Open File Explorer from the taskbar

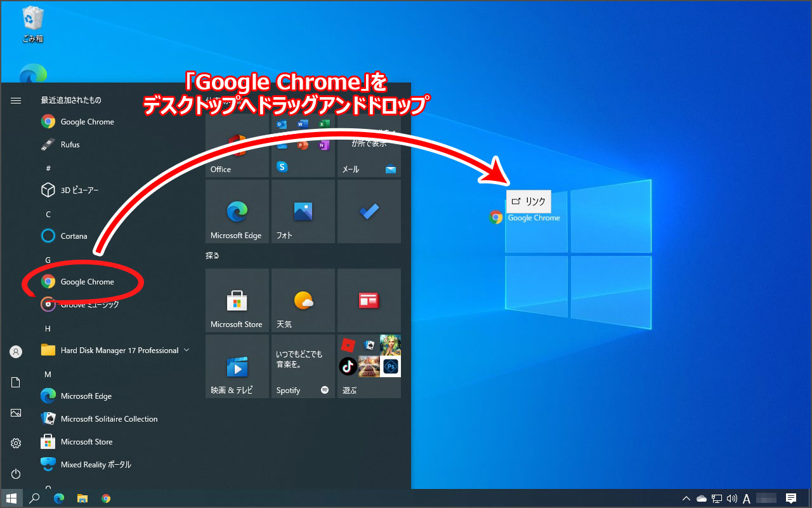click(x=82, y=498)
